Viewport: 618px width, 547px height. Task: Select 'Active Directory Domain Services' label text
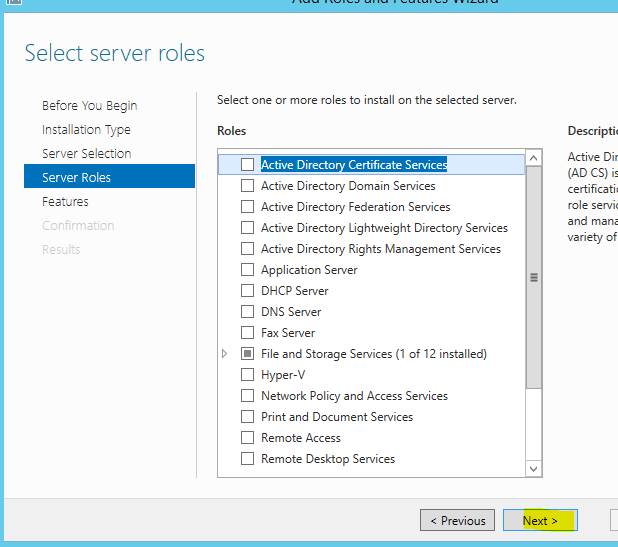click(x=348, y=186)
